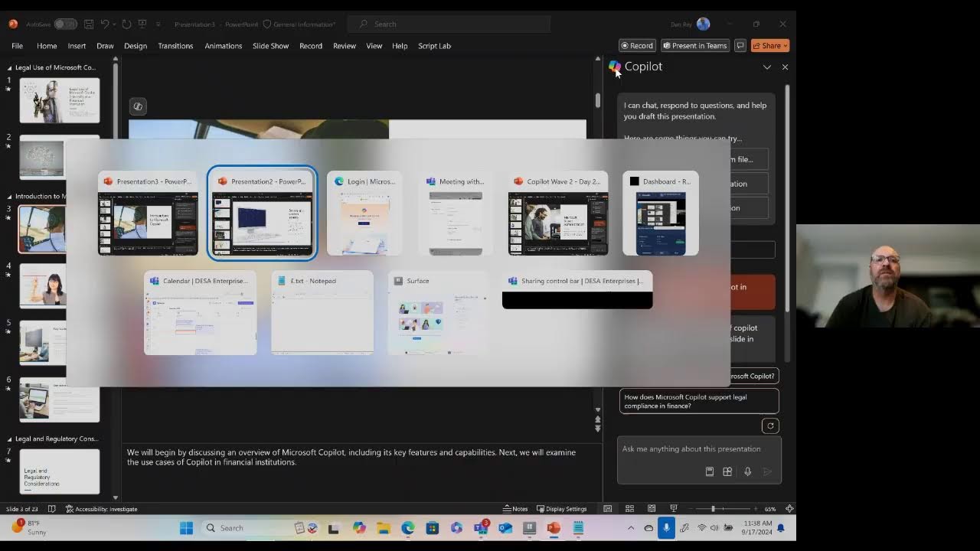The width and height of the screenshot is (980, 551).
Task: Select the E.txt Notepad window
Action: pyautogui.click(x=322, y=313)
